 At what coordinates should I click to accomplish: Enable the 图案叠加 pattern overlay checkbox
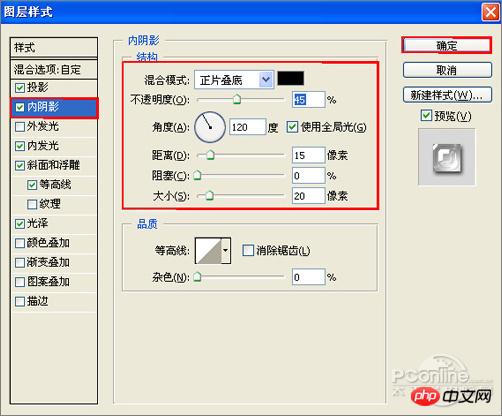coord(20,282)
